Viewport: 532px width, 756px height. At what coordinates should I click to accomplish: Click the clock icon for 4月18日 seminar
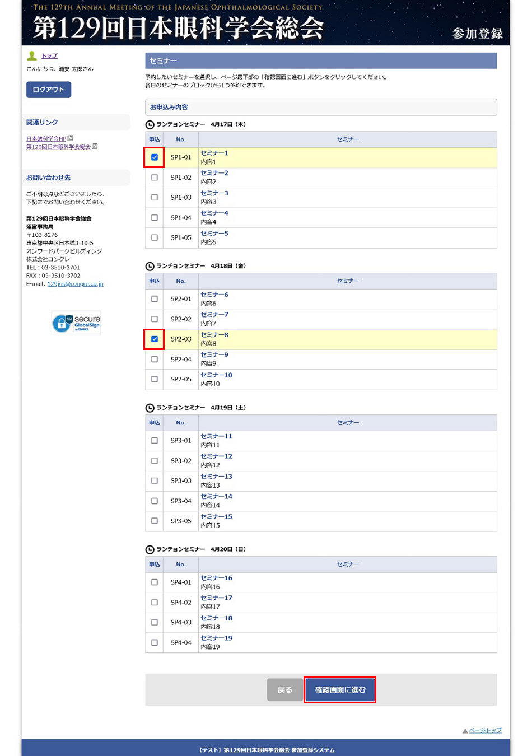point(150,267)
